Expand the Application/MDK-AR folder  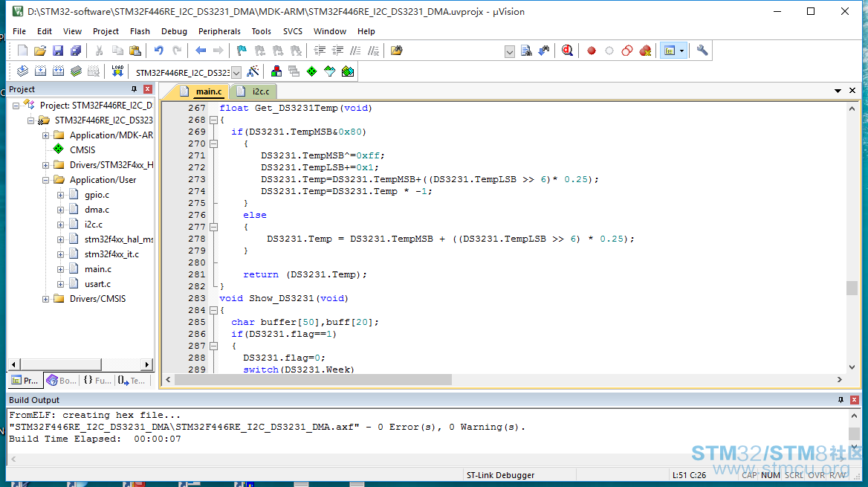pyautogui.click(x=46, y=135)
